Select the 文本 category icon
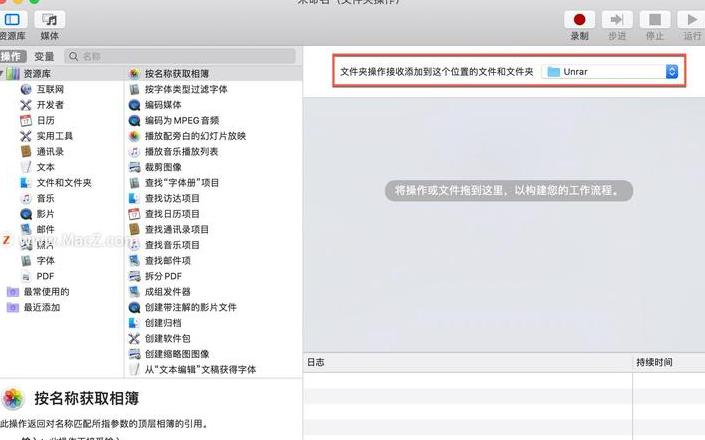Screen dimensions: 705x440 point(26,167)
